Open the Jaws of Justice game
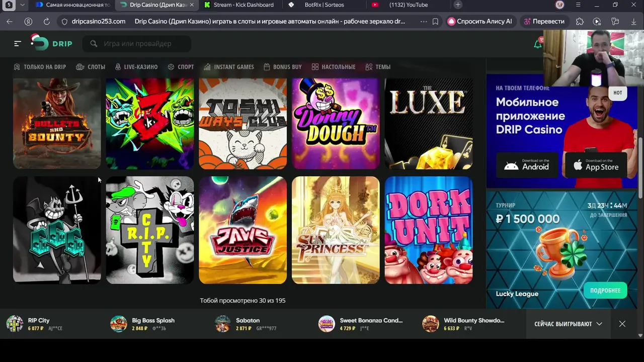 point(243,230)
